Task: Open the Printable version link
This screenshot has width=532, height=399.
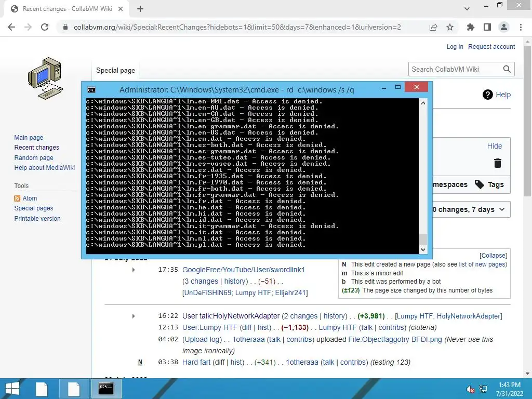Action: click(37, 219)
